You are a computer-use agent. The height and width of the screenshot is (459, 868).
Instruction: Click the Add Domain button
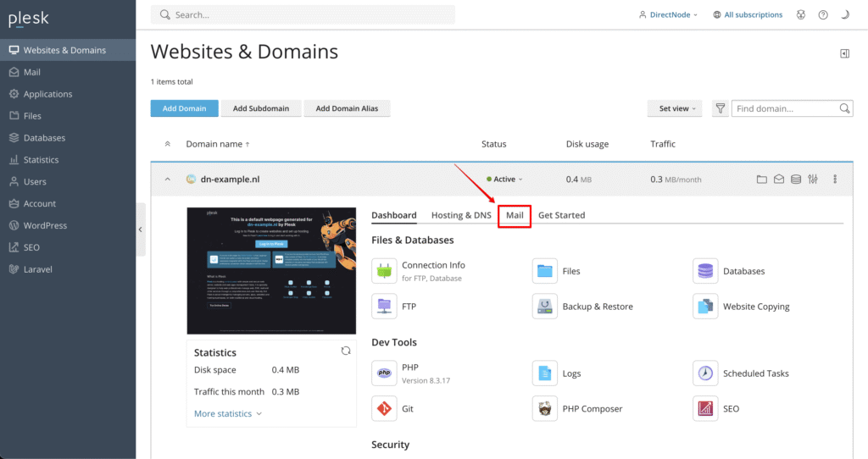pyautogui.click(x=184, y=108)
